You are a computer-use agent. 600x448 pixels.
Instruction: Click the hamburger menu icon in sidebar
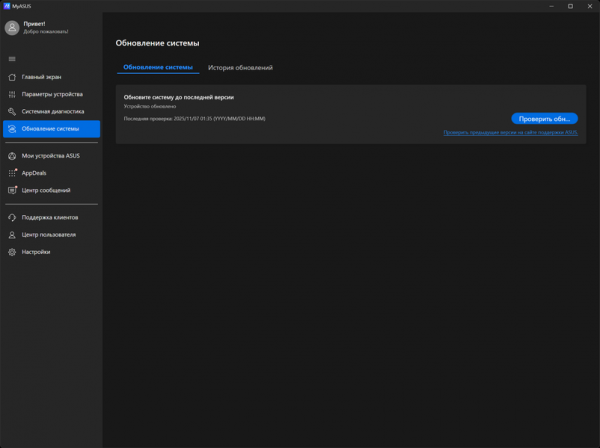pos(12,59)
